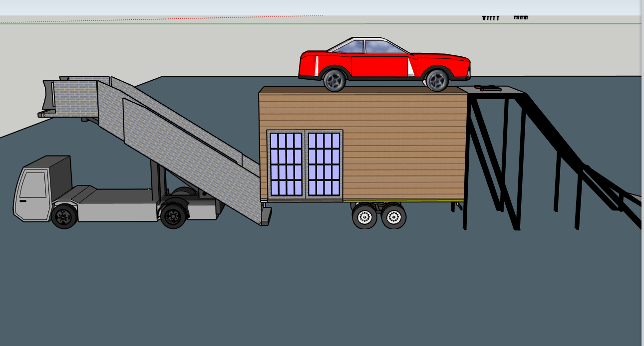The image size is (644, 346).
Task: Click the right pane of the trailer window
Action: click(323, 164)
